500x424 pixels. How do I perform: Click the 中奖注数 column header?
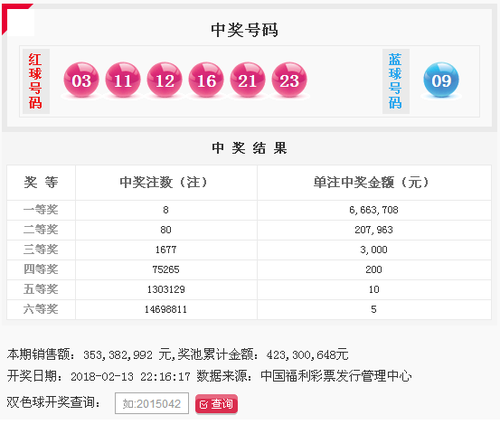click(x=166, y=182)
